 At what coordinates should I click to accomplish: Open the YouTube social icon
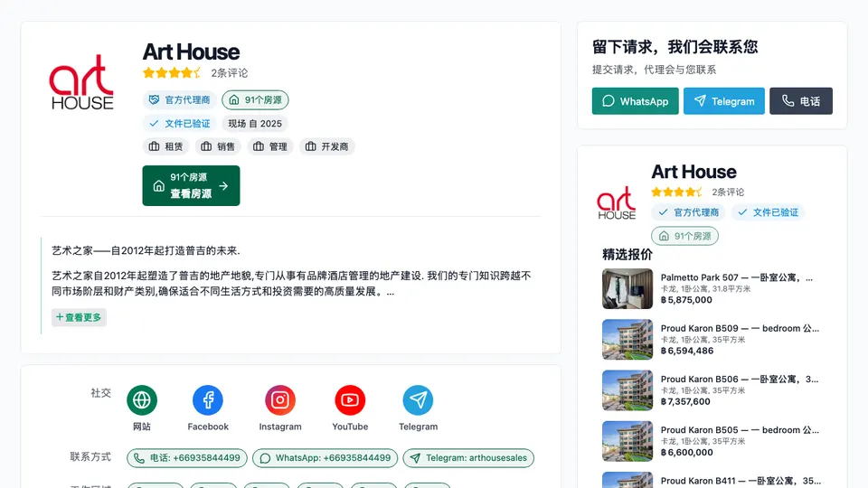(350, 400)
